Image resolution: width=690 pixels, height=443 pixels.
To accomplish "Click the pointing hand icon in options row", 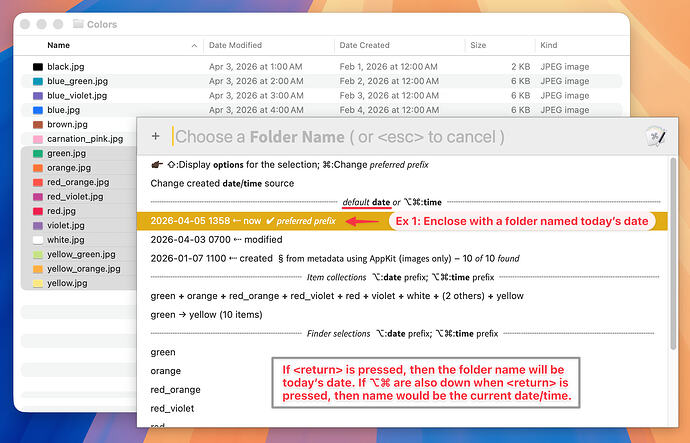I will pyautogui.click(x=157, y=165).
